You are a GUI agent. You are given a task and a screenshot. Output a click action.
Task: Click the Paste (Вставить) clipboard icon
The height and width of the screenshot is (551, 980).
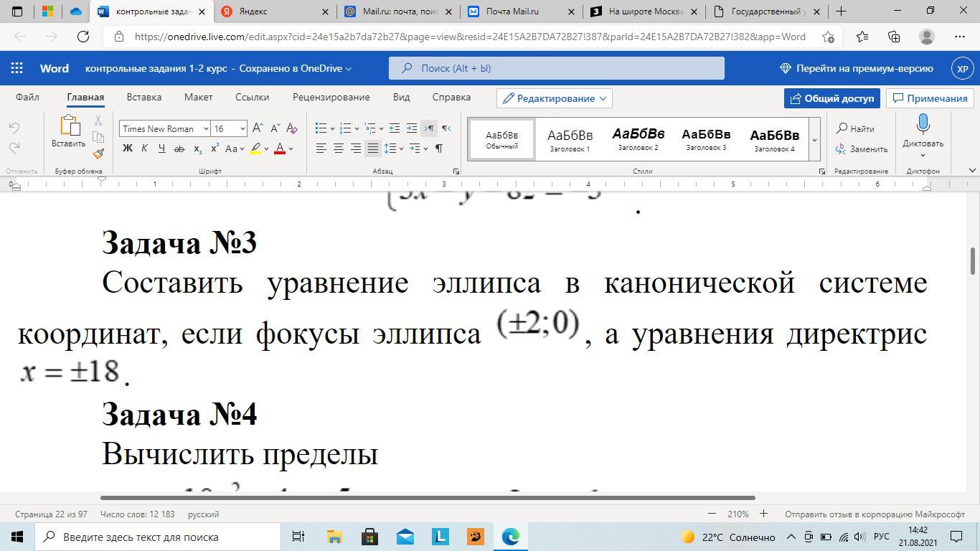tap(69, 126)
